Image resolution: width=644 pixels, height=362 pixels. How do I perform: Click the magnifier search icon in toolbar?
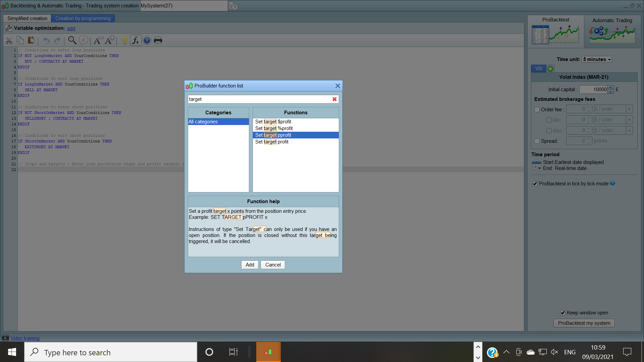coord(72,41)
